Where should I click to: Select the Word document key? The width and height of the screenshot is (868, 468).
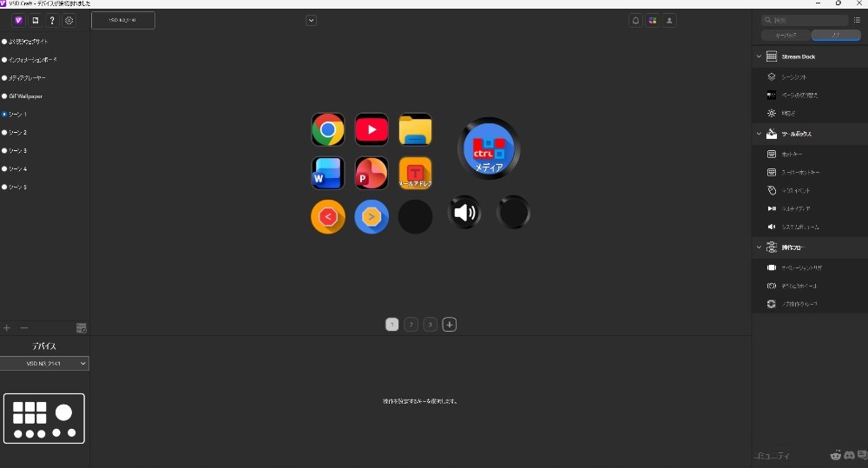point(328,173)
